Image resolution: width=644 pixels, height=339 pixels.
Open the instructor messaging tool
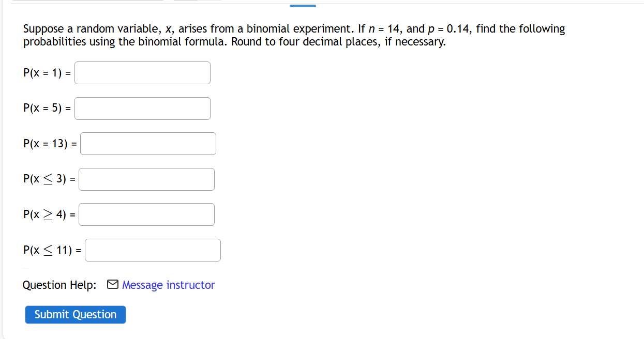(x=168, y=285)
